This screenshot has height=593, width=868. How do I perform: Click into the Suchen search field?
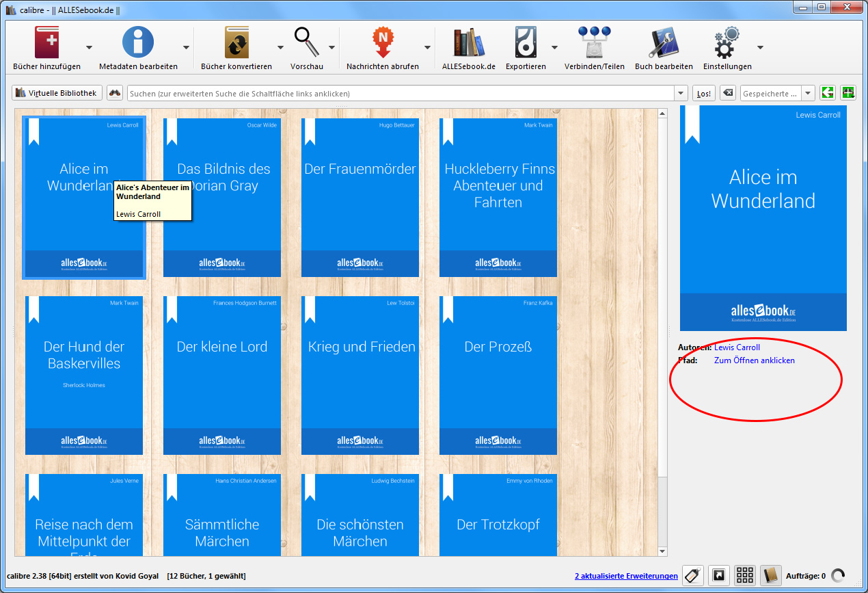(x=401, y=93)
